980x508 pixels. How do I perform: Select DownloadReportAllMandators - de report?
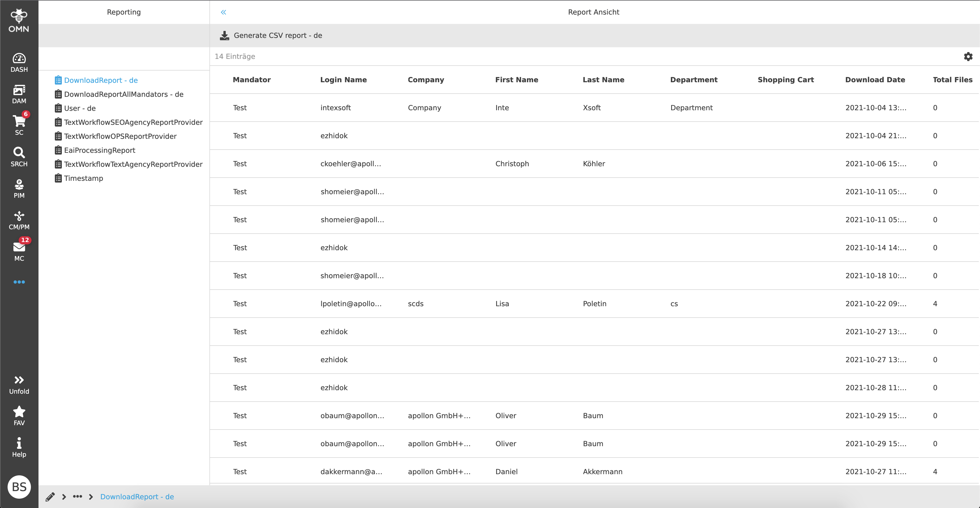123,94
